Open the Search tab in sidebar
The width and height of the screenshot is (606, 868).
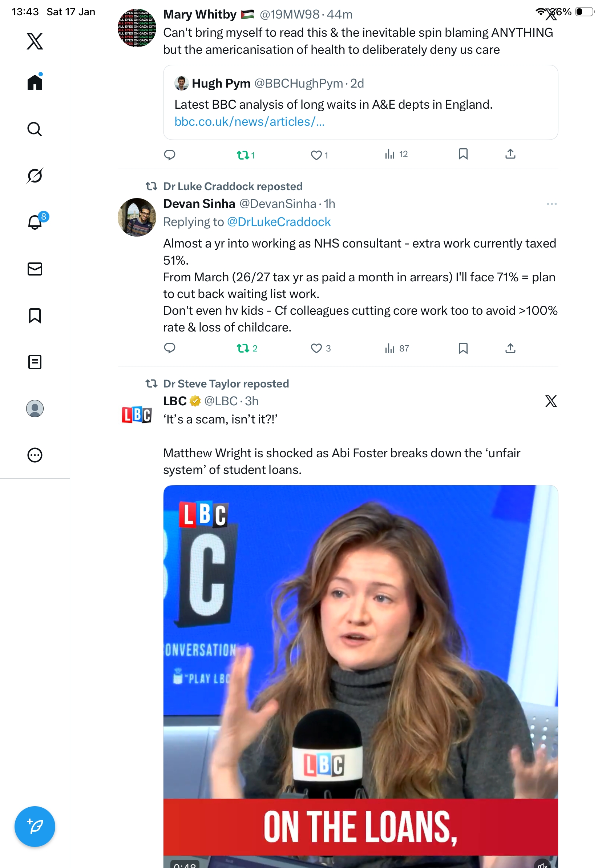35,129
